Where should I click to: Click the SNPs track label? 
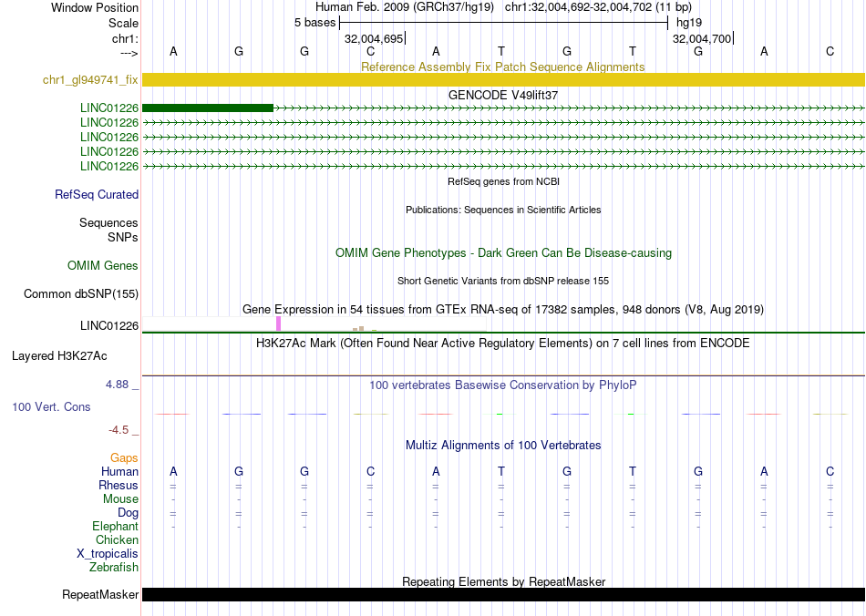click(x=123, y=237)
